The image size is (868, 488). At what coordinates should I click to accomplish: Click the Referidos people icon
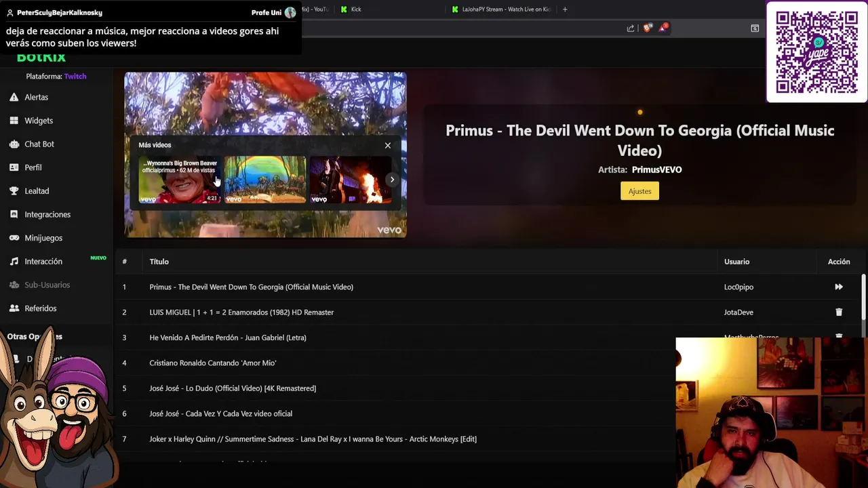pyautogui.click(x=14, y=308)
